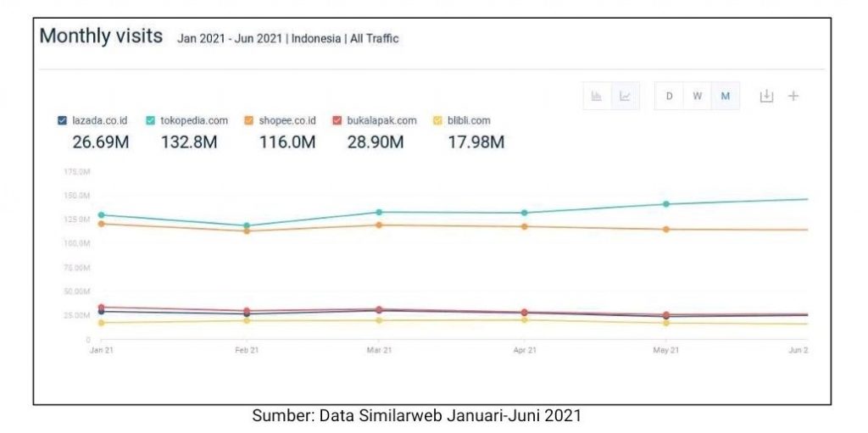Uncheck bukalapak.com series checkbox
868x433 pixels.
pos(337,120)
